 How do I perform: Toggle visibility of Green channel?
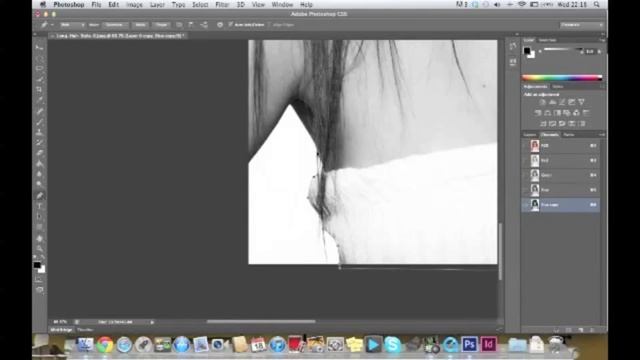[x=526, y=175]
